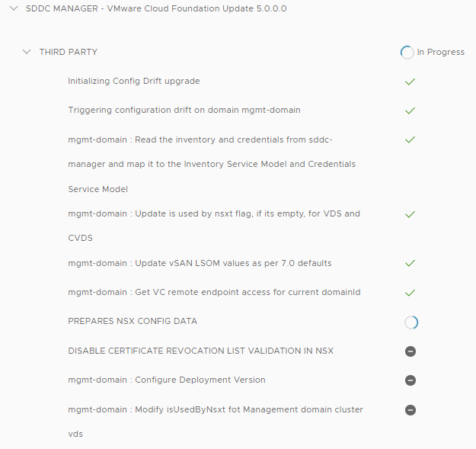
Task: Click pending icon for Disable Certificate Revocation
Action: click(411, 351)
